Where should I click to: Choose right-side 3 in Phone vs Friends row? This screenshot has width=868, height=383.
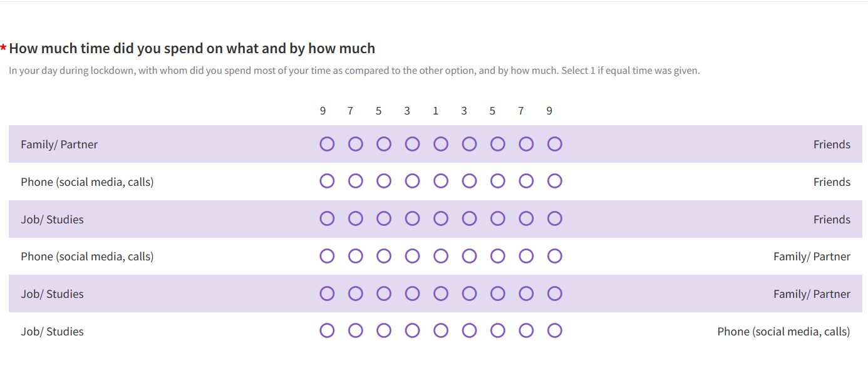(x=469, y=181)
